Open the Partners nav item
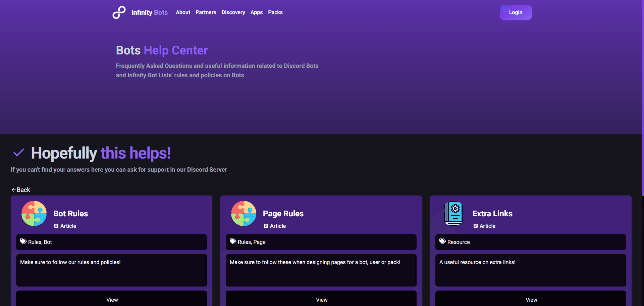This screenshot has width=644, height=306. (206, 12)
